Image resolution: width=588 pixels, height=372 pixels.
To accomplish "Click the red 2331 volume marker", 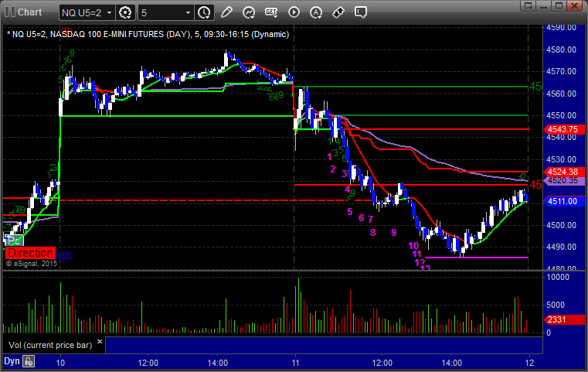I will tap(564, 319).
